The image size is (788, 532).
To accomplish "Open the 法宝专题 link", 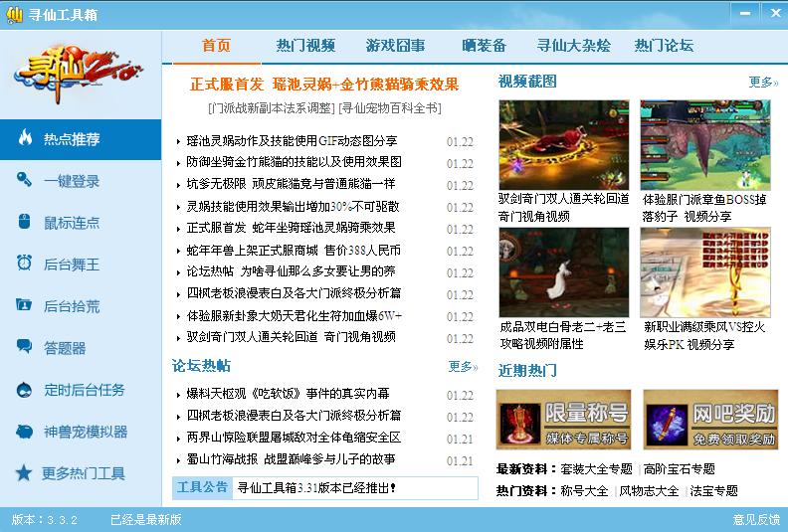I will point(713,491).
